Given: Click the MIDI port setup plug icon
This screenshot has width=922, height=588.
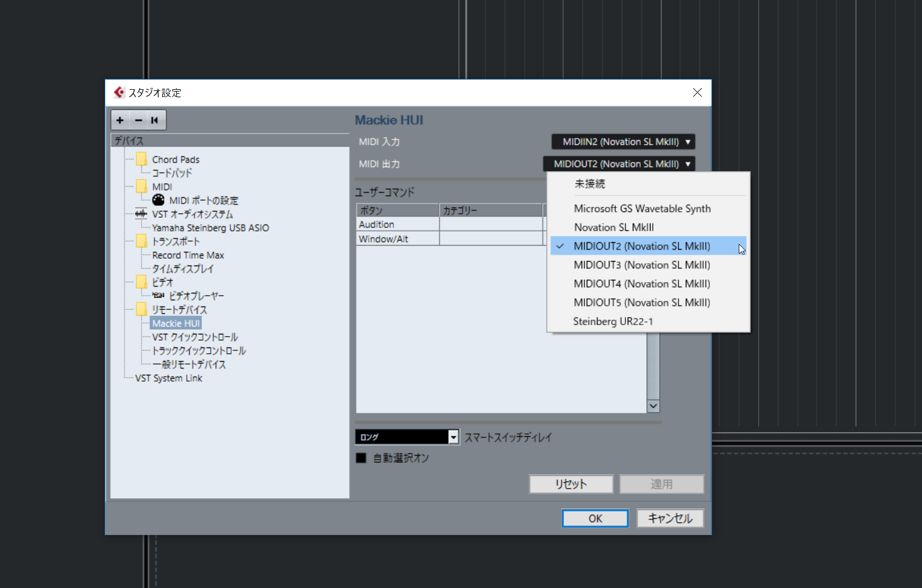Looking at the screenshot, I should pos(158,200).
